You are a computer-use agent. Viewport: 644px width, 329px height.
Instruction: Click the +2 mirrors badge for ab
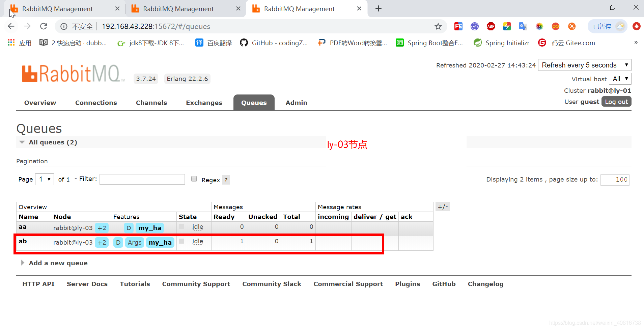(102, 243)
